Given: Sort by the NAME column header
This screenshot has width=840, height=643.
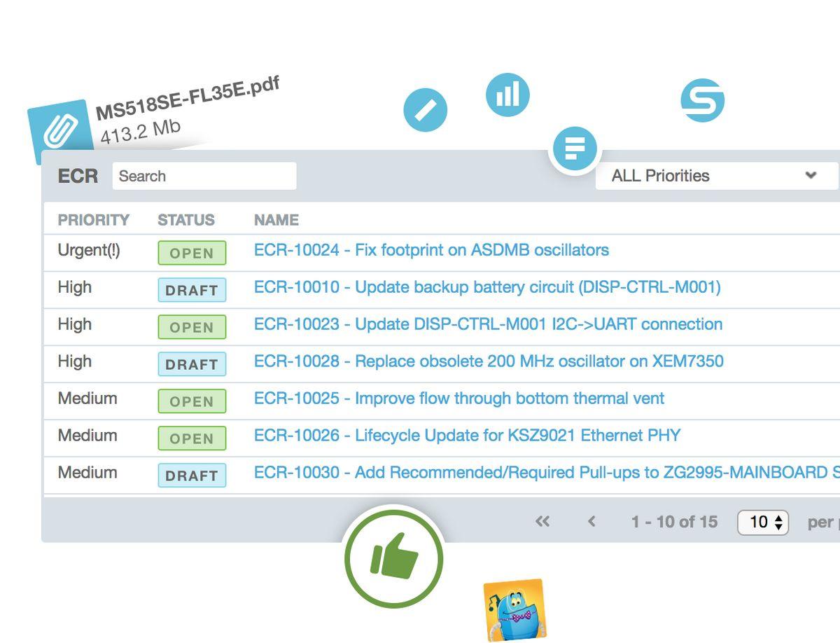Looking at the screenshot, I should 276,220.
